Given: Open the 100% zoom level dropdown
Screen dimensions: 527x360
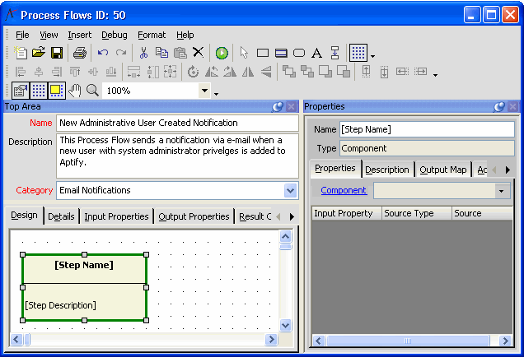Looking at the screenshot, I should coord(204,90).
